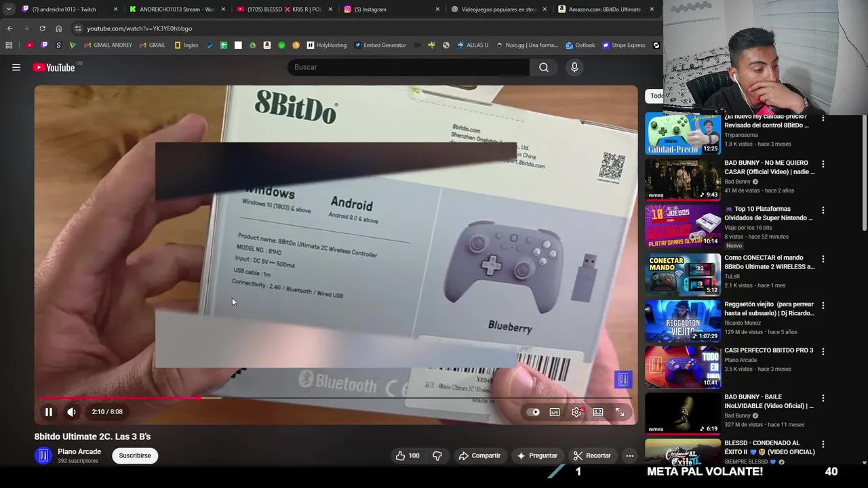This screenshot has height=488, width=868.
Task: Open the Ingles bookmark
Action: coord(186,45)
